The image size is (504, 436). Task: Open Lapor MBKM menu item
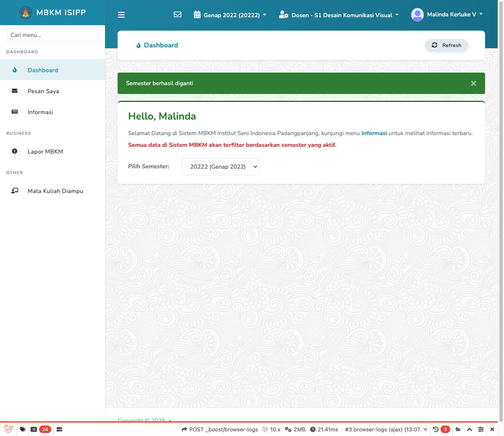[45, 151]
